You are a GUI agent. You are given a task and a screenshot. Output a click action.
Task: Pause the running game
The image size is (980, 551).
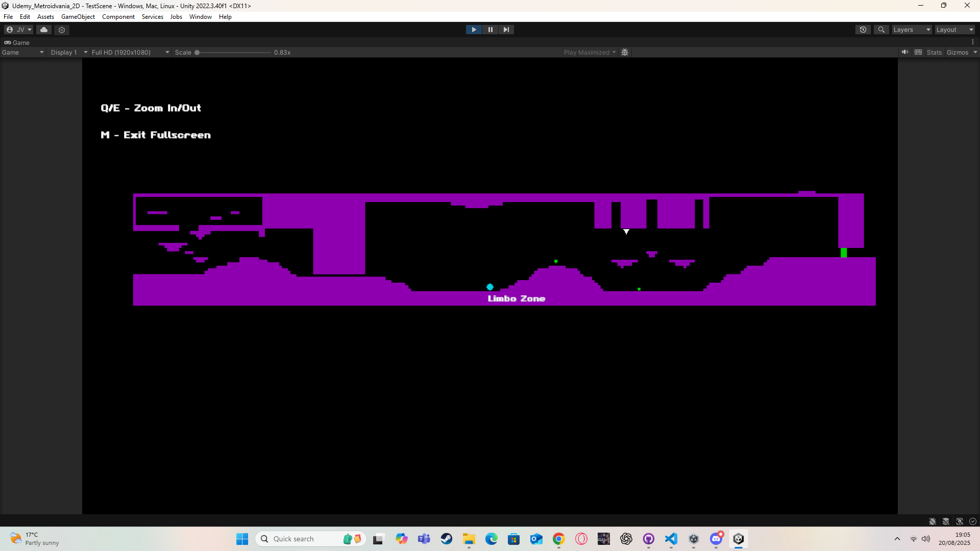pyautogui.click(x=490, y=30)
